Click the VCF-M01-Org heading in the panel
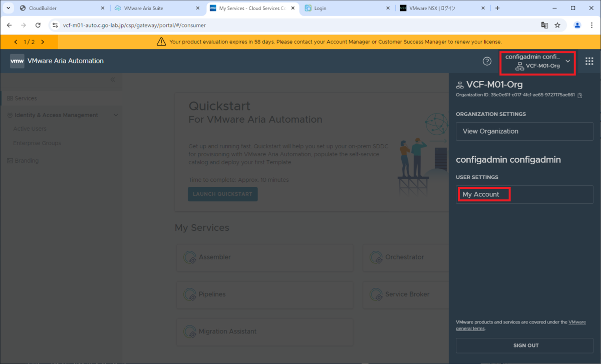This screenshot has height=364, width=601. click(x=494, y=85)
